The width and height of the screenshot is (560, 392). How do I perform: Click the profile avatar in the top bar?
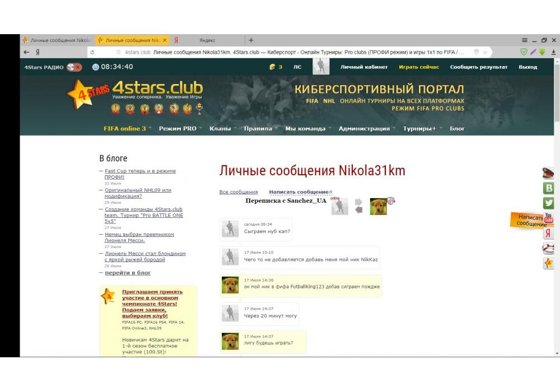[x=321, y=67]
